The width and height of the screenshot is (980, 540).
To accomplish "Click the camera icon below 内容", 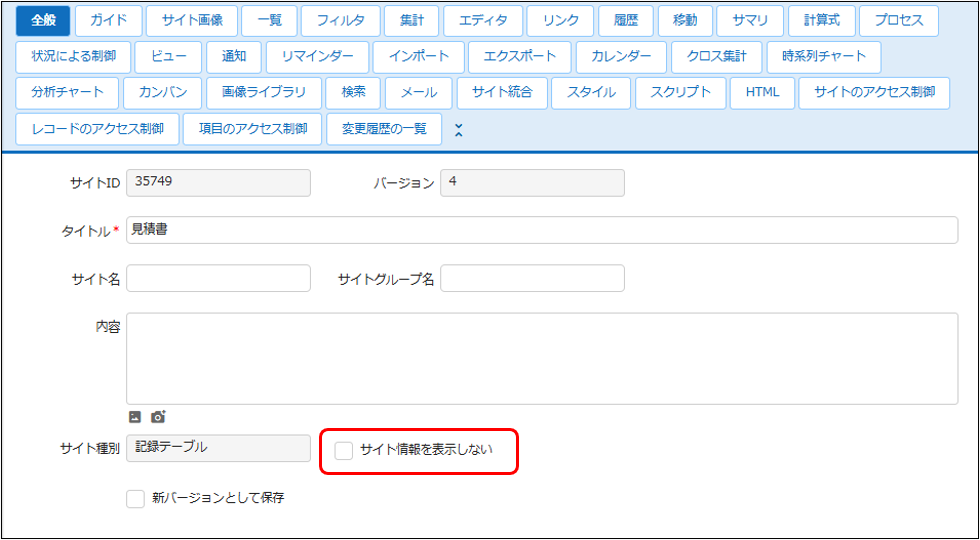I will [158, 416].
